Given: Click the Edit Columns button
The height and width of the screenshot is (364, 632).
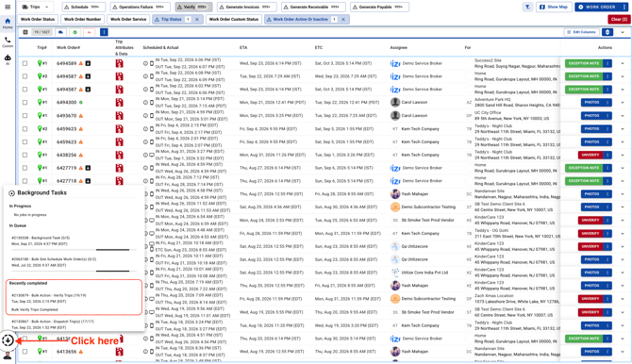Looking at the screenshot, I should tap(581, 32).
